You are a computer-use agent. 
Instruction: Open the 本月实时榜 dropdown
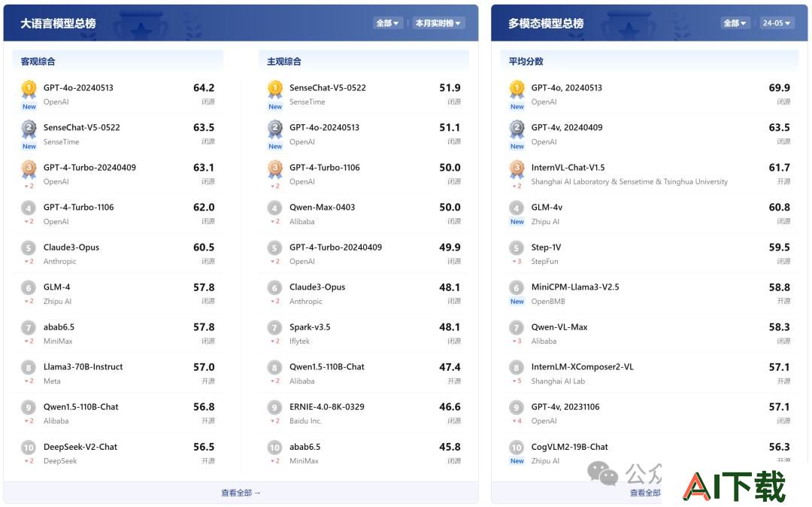438,23
